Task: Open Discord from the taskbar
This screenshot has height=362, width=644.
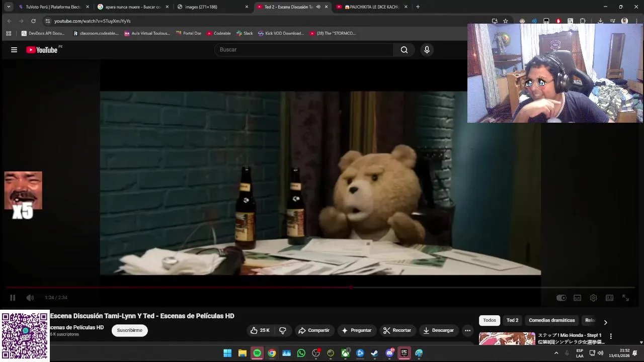Action: pos(389,353)
